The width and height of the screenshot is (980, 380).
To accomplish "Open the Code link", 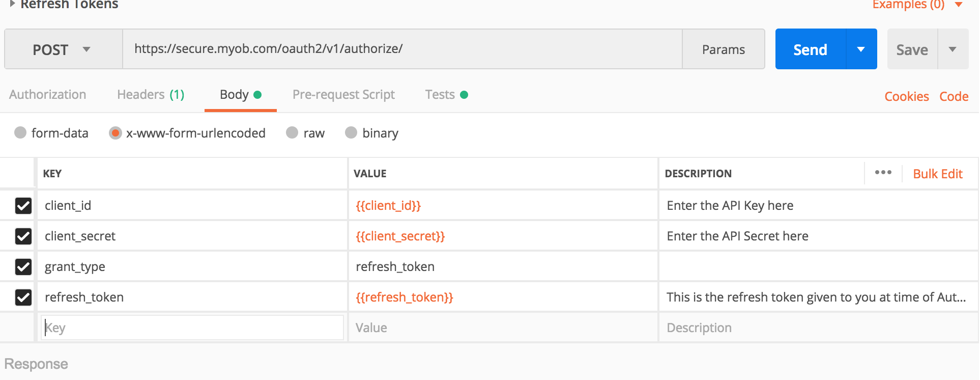I will pyautogui.click(x=954, y=96).
